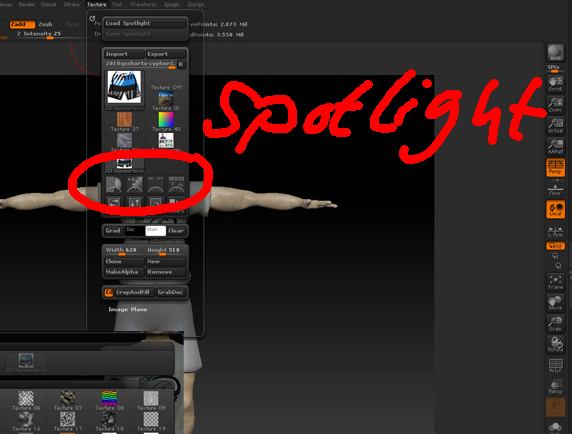Open the Render menu

pyautogui.click(x=26, y=4)
